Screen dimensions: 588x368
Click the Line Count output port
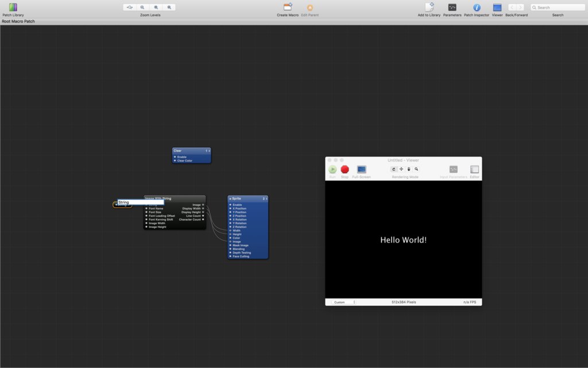pyautogui.click(x=203, y=216)
